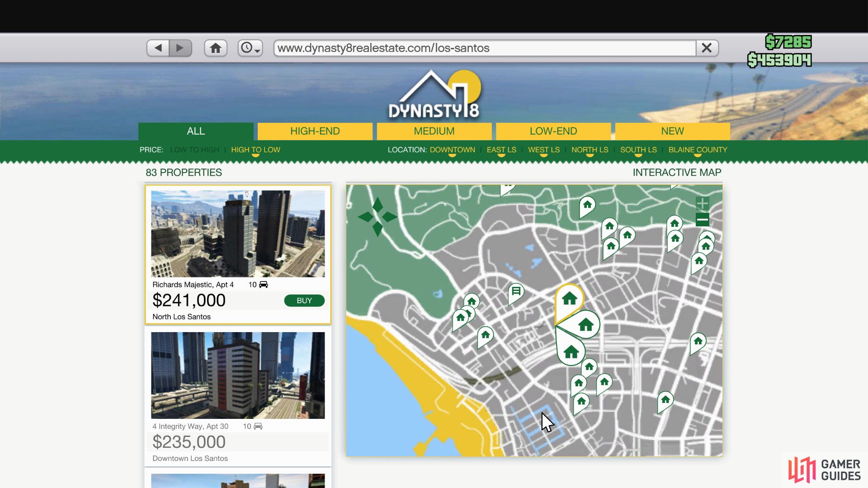Select the house marker southeast near highway
The height and width of the screenshot is (488, 868).
point(665,400)
